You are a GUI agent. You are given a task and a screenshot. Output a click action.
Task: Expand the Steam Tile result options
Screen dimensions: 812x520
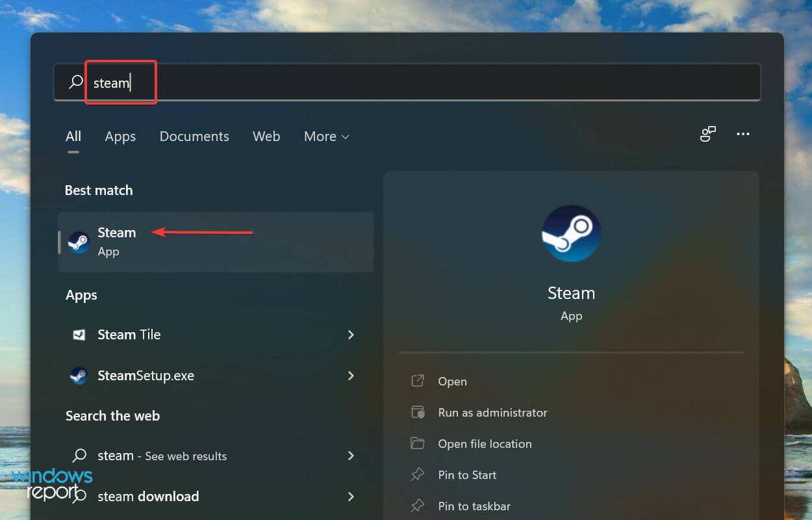[351, 335]
